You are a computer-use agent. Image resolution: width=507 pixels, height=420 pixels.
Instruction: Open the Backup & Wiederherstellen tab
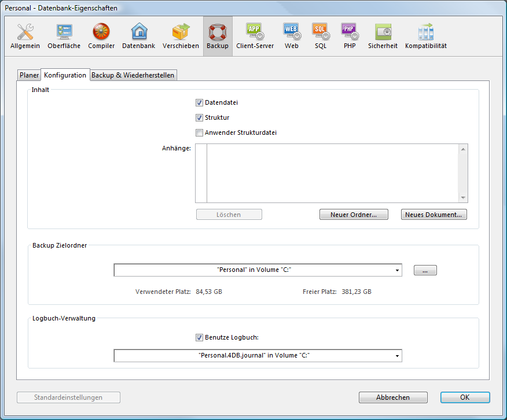click(x=133, y=75)
